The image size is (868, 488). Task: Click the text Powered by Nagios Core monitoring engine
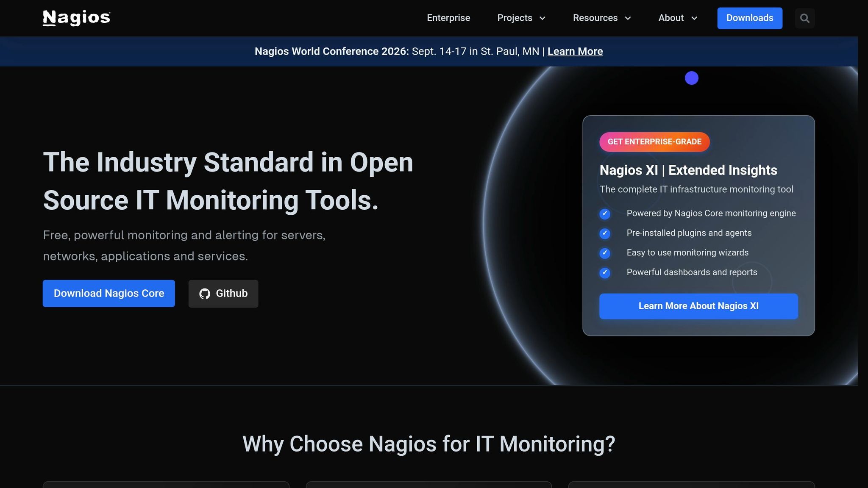711,213
